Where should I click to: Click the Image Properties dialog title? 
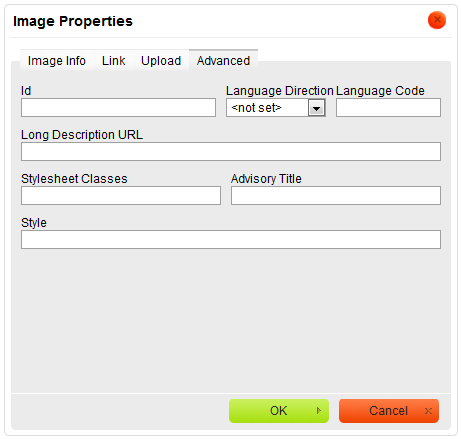pyautogui.click(x=73, y=21)
